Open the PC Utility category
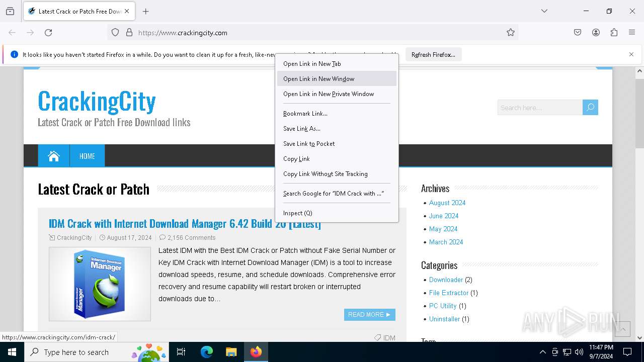 pos(443,306)
